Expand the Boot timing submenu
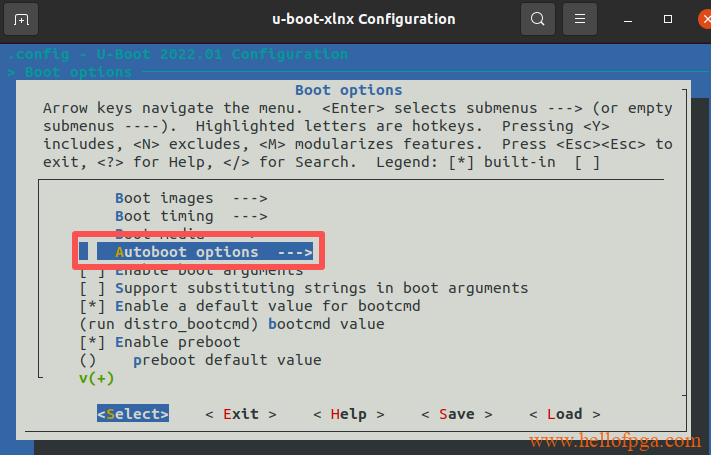Screen dimensions: 711x455 (x=190, y=216)
